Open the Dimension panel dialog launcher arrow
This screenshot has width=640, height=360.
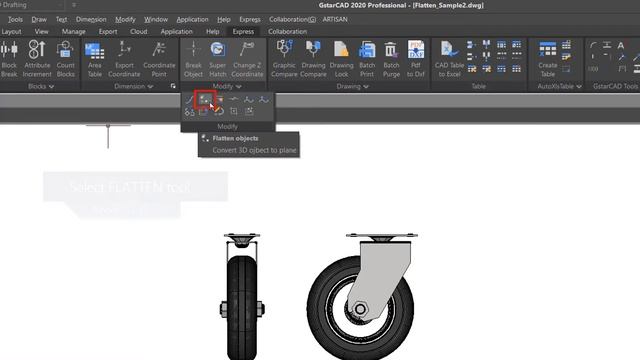pos(173,86)
